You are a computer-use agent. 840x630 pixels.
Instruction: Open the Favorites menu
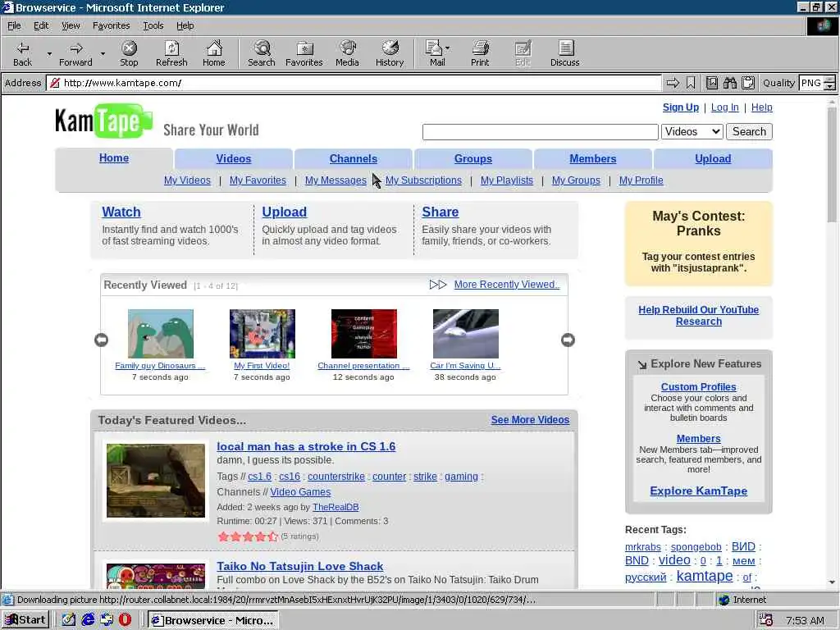click(111, 25)
